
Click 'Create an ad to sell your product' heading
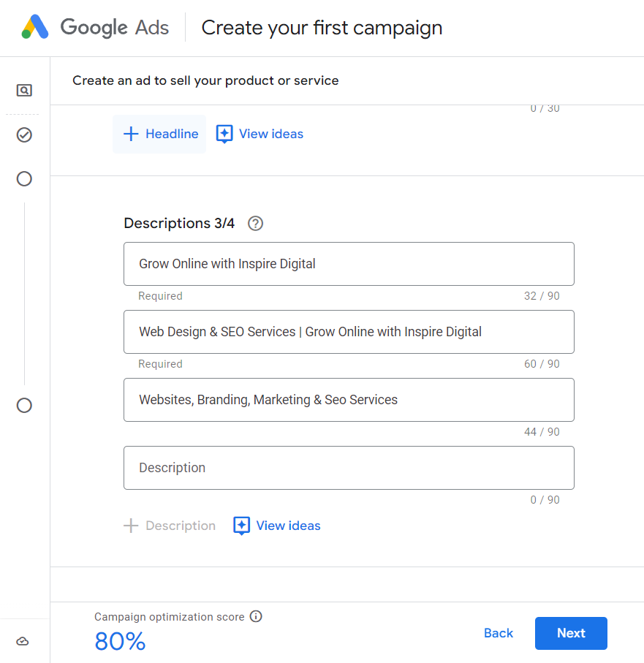click(x=205, y=80)
